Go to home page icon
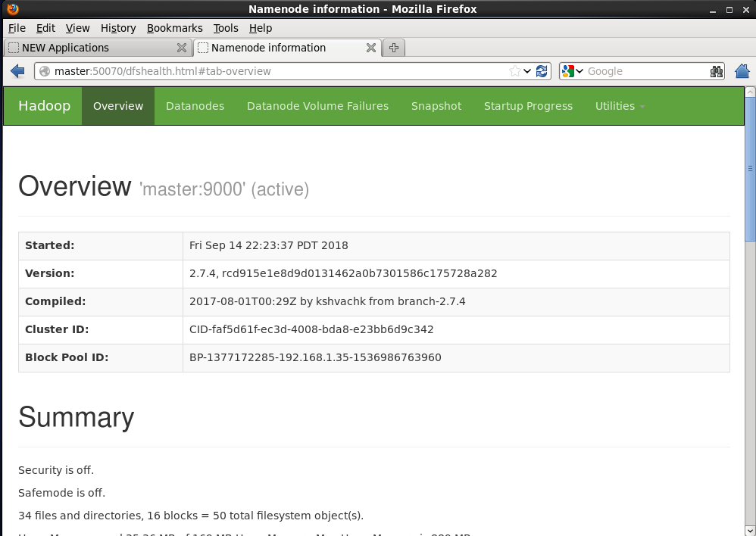This screenshot has height=536, width=756. point(742,71)
